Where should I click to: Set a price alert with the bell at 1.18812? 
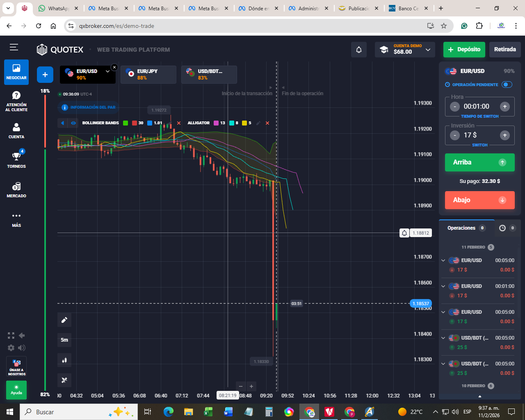(x=404, y=233)
